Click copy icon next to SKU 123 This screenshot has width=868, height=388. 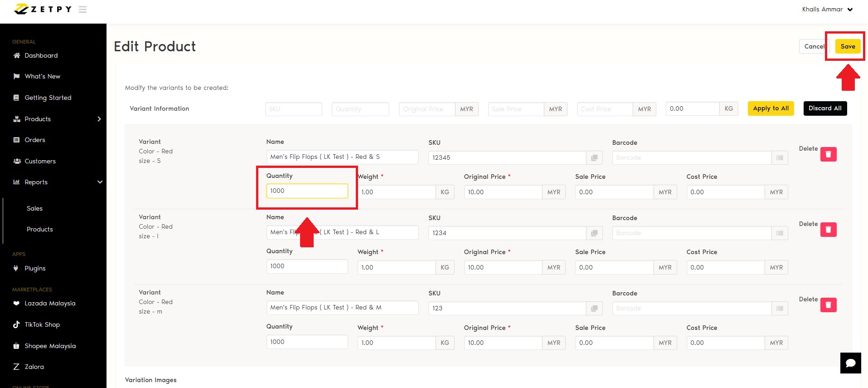point(594,309)
